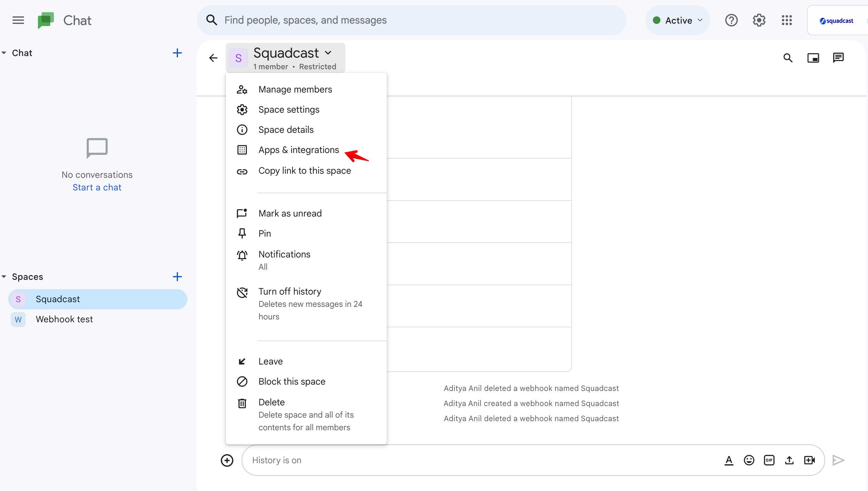
Task: Open the GIF picker icon
Action: 769,460
